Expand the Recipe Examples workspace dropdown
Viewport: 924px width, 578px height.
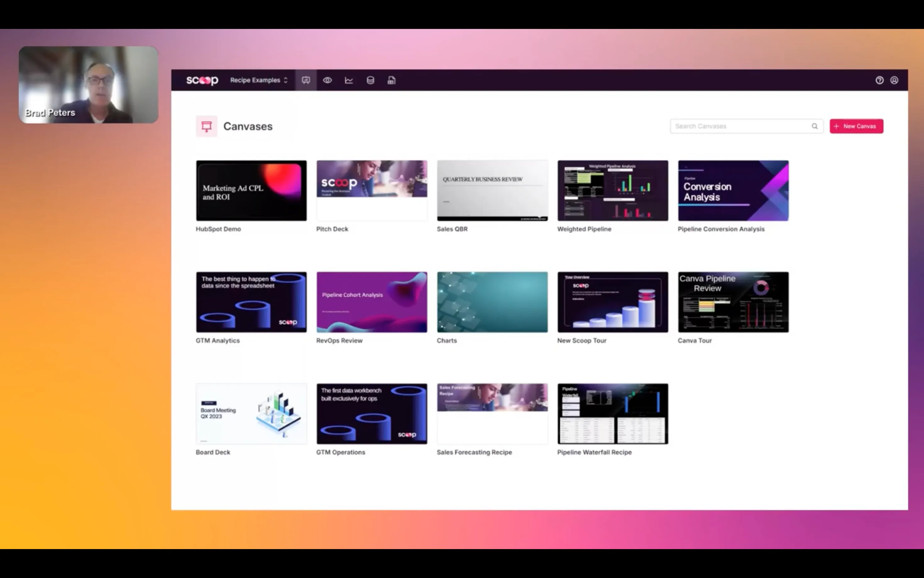[x=259, y=80]
